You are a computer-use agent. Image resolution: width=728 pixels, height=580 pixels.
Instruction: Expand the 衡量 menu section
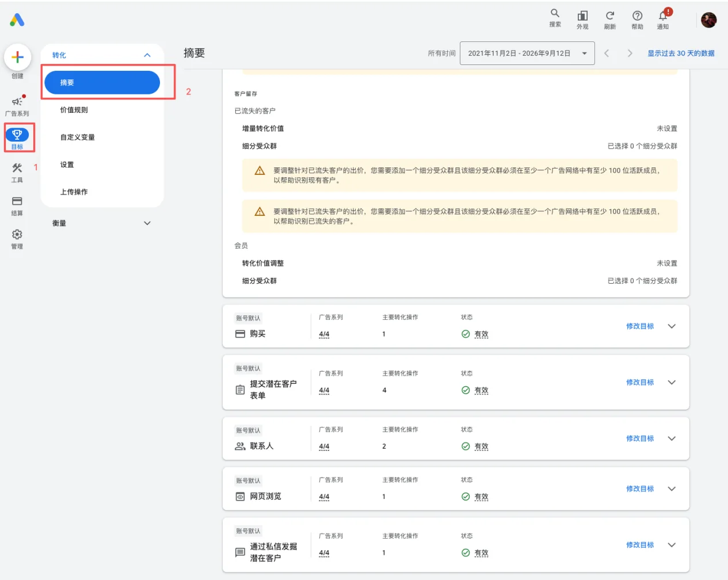tap(147, 223)
